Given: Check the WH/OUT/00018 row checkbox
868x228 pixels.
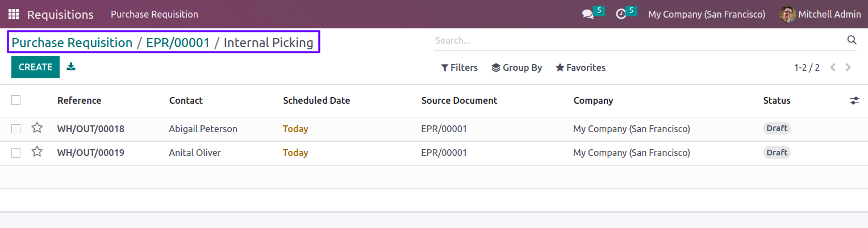Looking at the screenshot, I should point(16,129).
